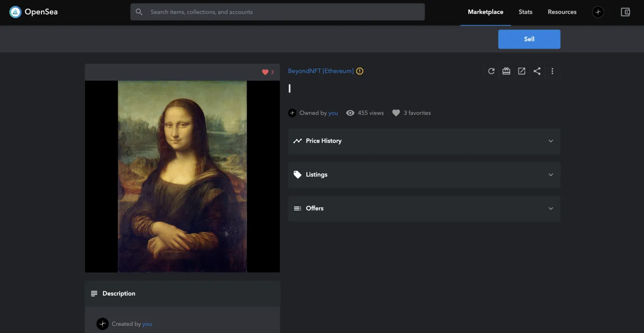Click the refresh metadata icon
Viewport: 644px width, 333px height.
[491, 71]
